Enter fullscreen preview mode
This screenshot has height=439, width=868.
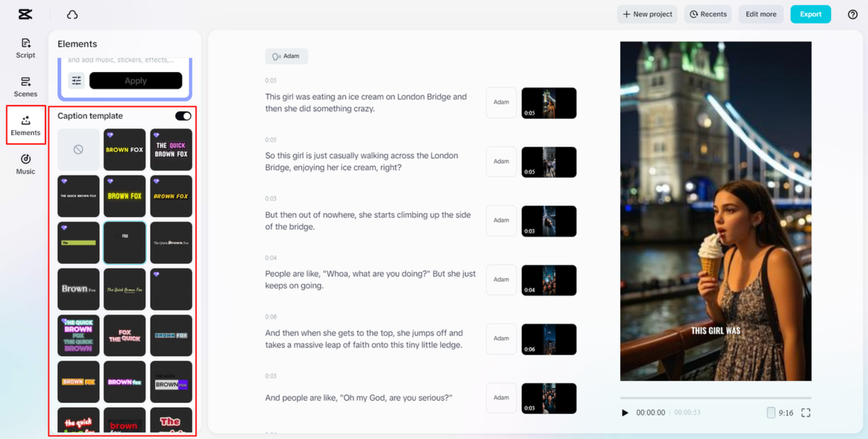pyautogui.click(x=805, y=412)
